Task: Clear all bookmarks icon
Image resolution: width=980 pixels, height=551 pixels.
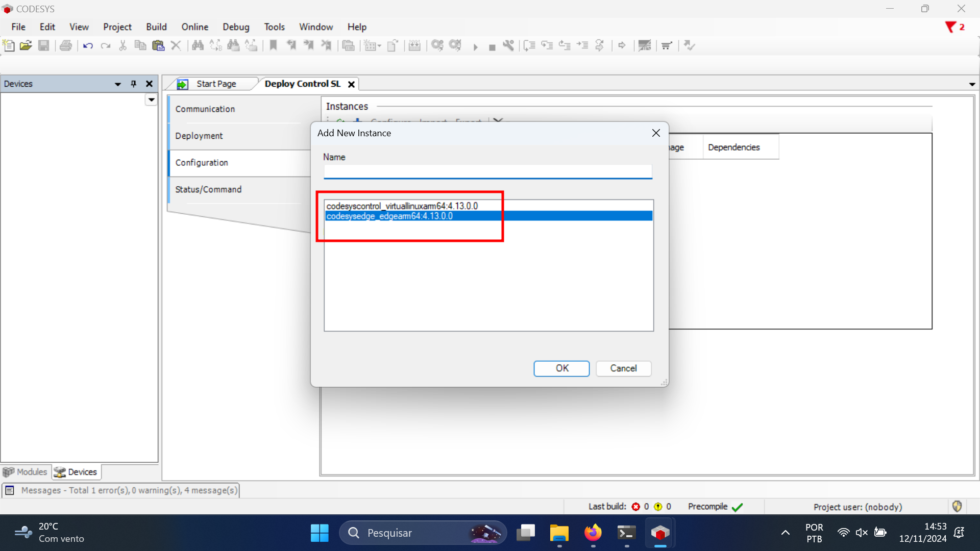Action: coord(326,45)
